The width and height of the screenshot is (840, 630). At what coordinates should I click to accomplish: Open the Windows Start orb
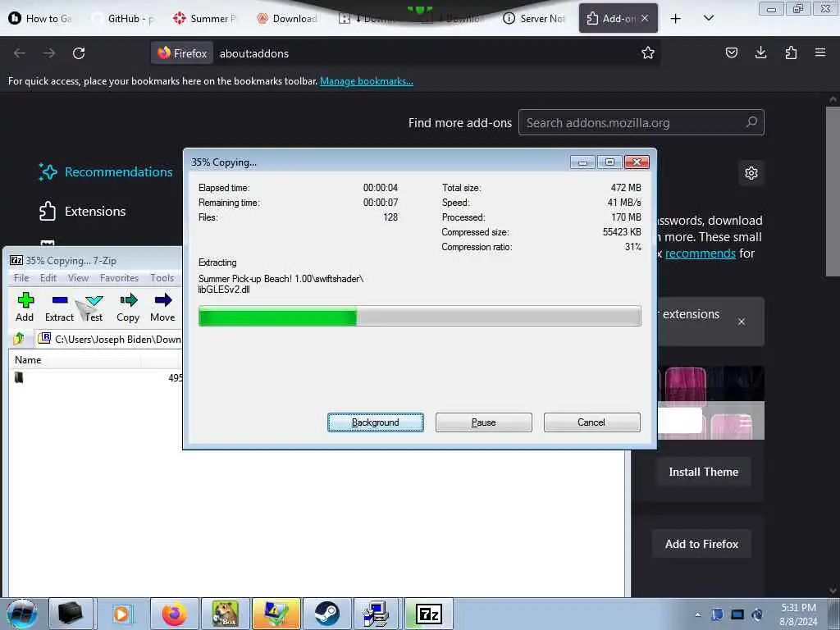point(22,614)
